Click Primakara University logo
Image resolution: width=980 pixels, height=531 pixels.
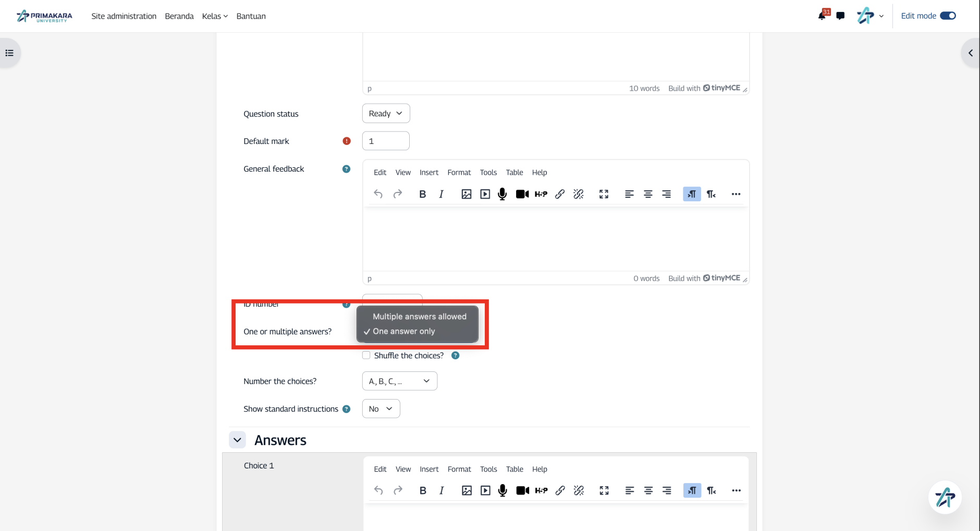tap(45, 16)
